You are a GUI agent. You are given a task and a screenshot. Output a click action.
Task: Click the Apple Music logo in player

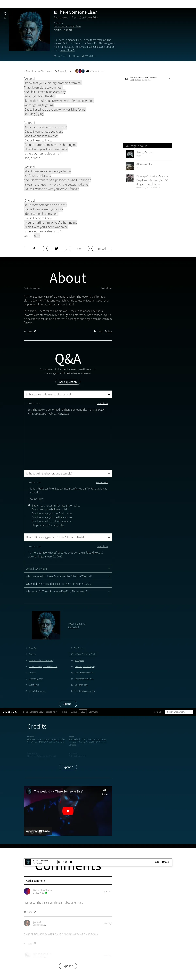165,862
